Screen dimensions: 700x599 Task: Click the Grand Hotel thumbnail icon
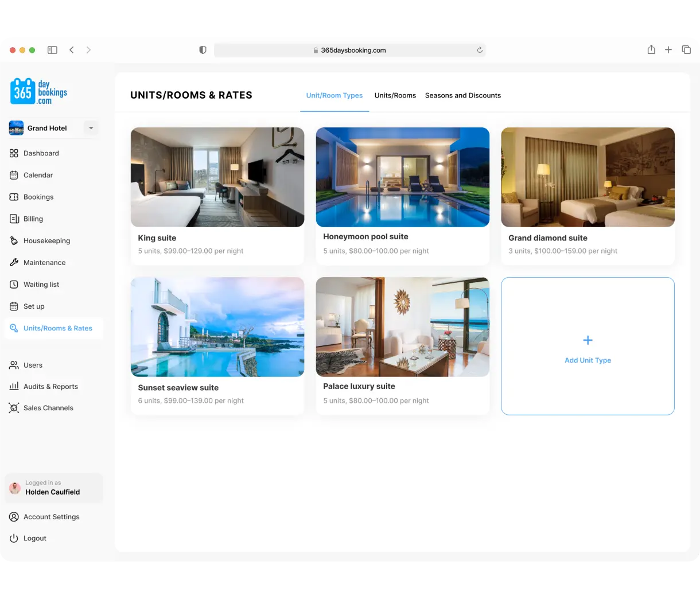[16, 128]
